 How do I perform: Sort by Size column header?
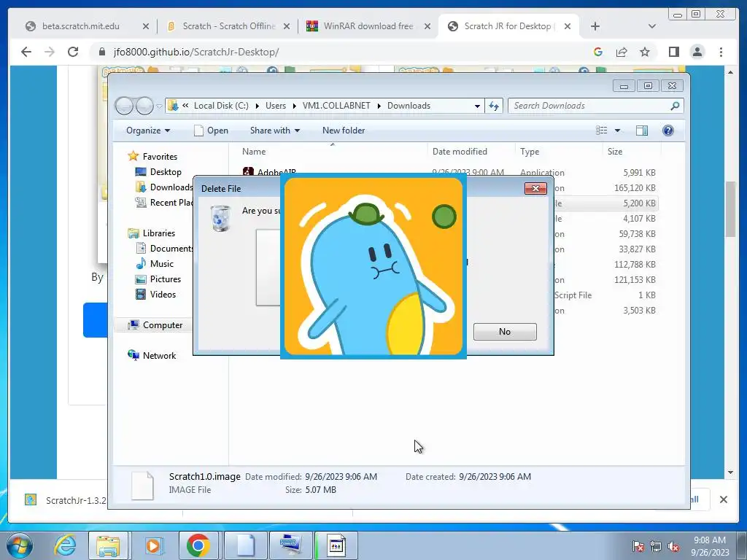pos(615,152)
